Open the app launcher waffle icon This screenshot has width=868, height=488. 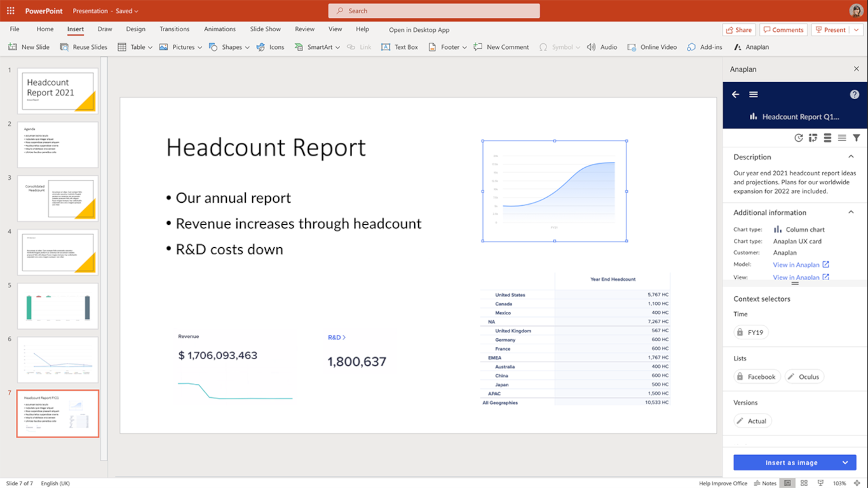click(11, 11)
